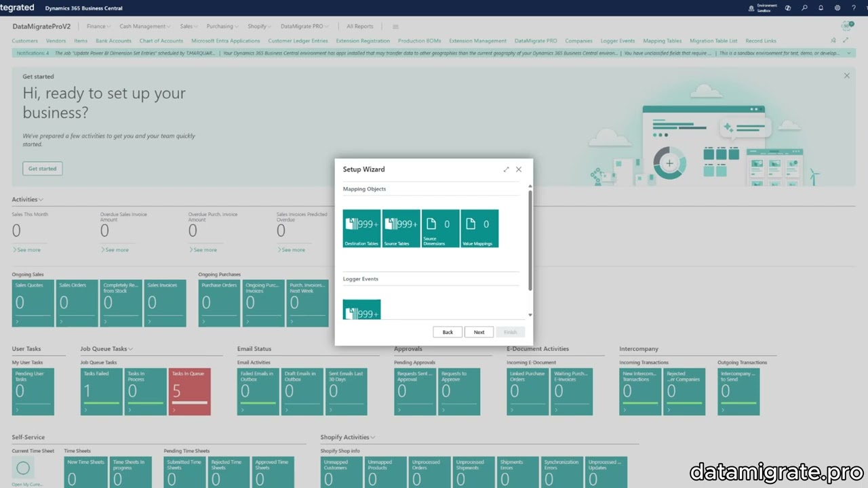868x488 pixels.
Task: Click the Back button in Setup Wizard
Action: 448,332
